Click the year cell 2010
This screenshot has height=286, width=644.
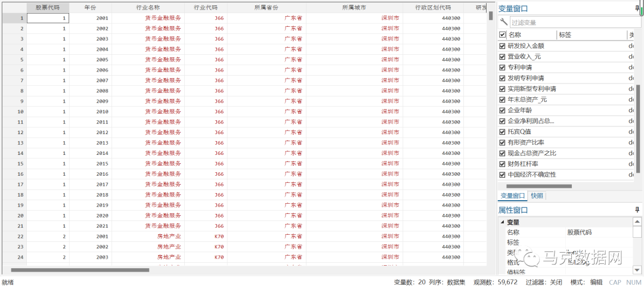[91, 111]
